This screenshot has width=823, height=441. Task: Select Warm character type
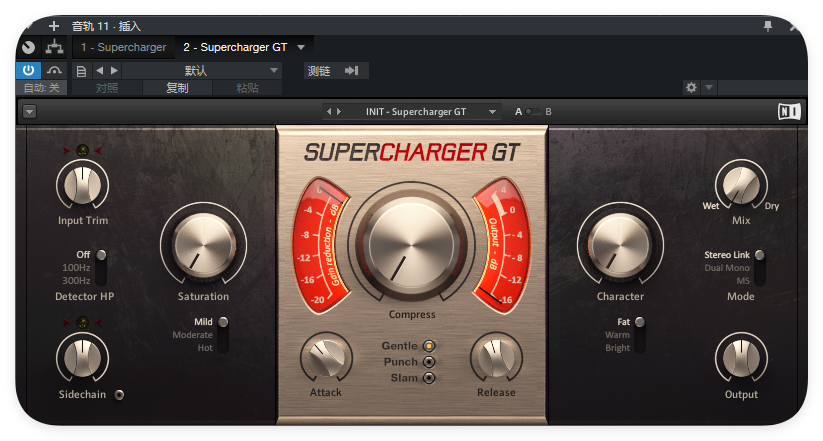pyautogui.click(x=617, y=335)
